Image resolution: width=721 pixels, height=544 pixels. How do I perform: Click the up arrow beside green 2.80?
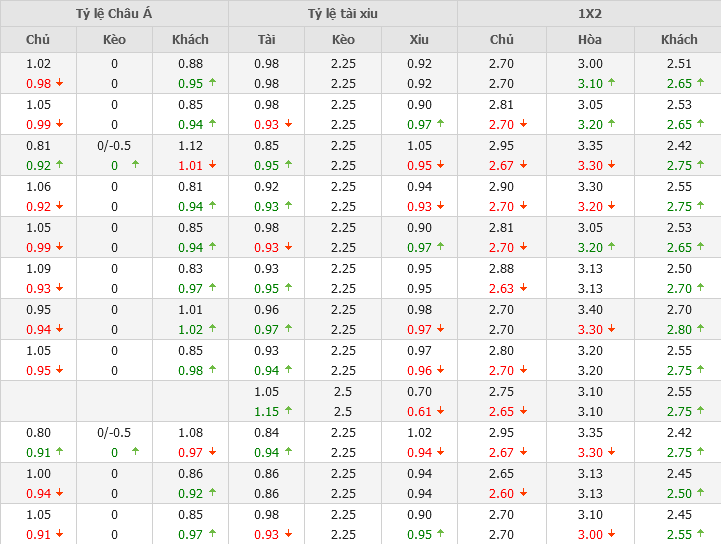700,329
